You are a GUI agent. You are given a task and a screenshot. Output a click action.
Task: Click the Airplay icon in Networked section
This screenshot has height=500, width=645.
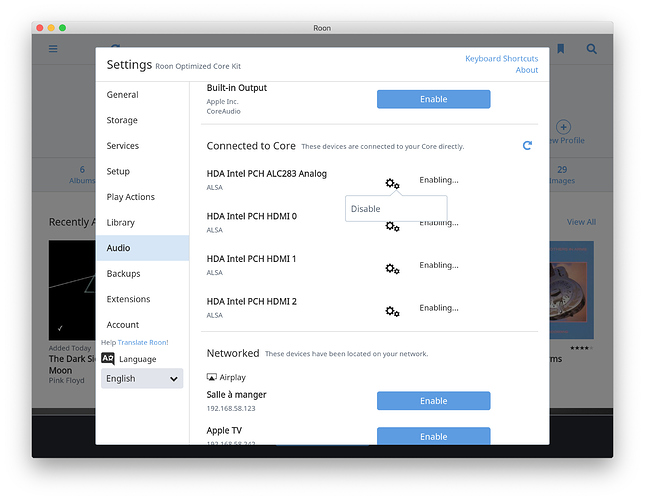[x=211, y=377]
